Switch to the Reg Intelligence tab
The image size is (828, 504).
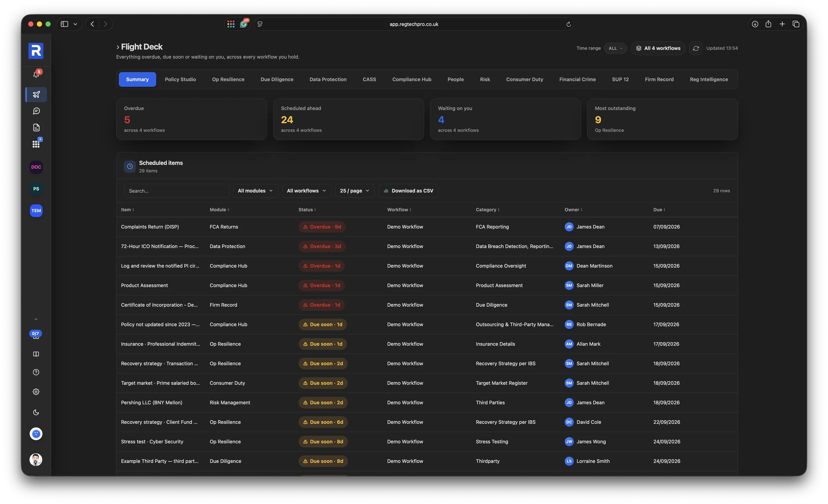click(x=709, y=79)
